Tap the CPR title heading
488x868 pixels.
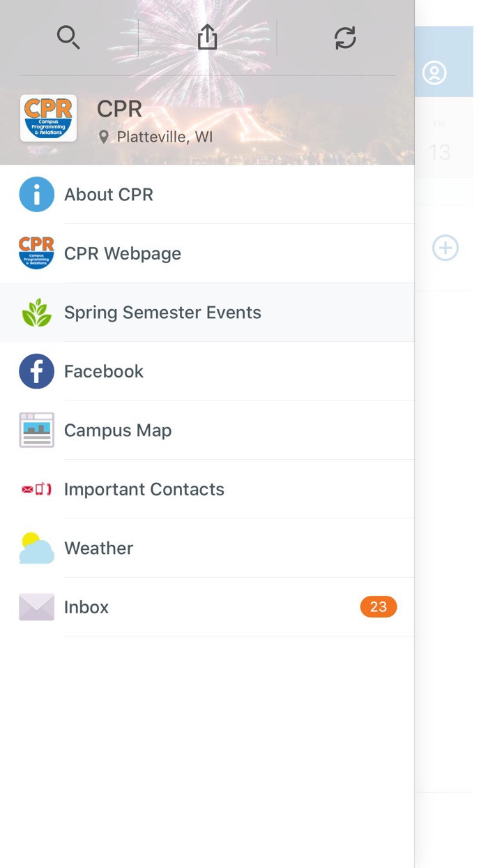[x=119, y=109]
